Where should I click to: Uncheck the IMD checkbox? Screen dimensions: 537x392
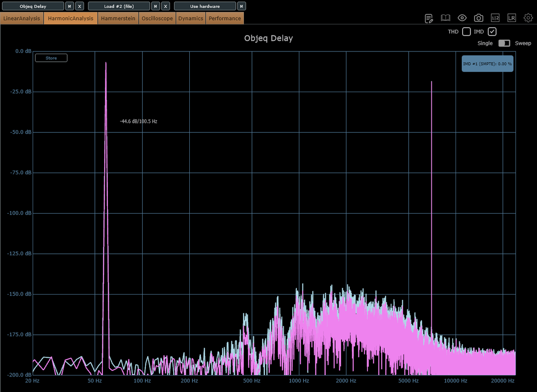tap(492, 32)
